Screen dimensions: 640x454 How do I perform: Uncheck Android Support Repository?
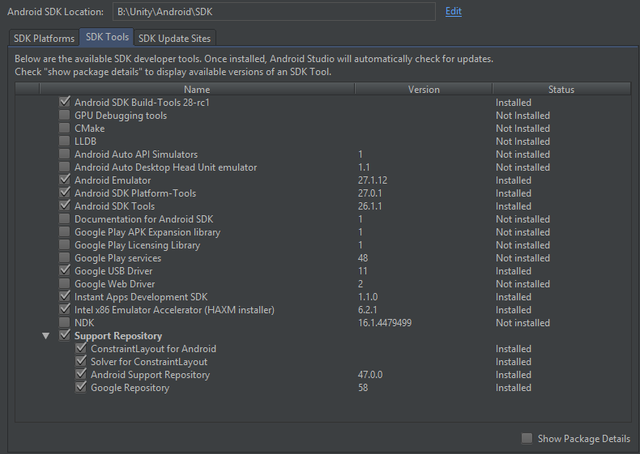tap(81, 374)
